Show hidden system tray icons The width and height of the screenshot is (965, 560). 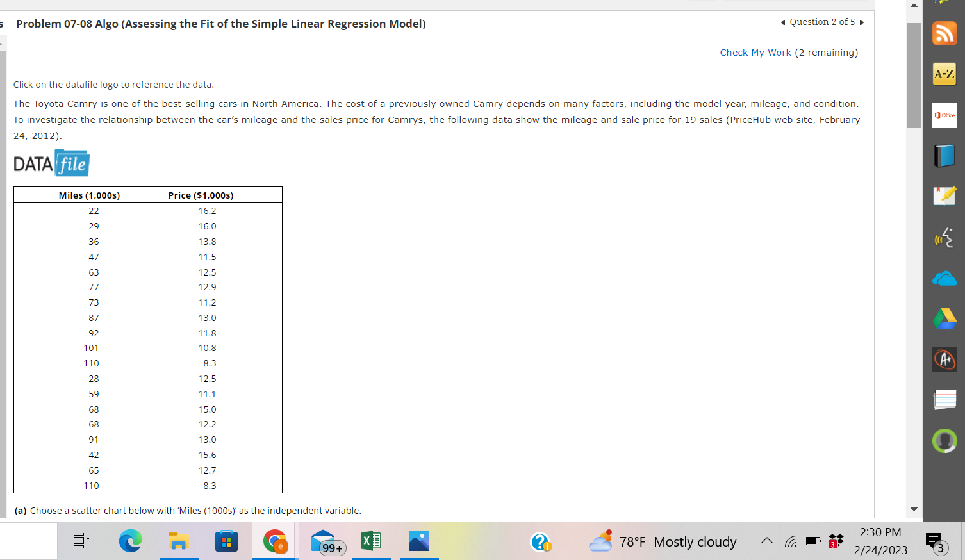pos(766,541)
